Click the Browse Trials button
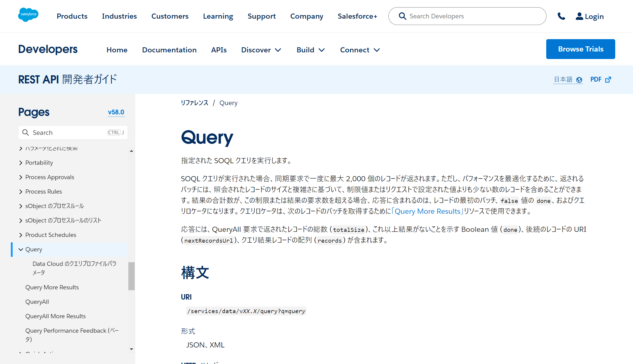633x364 pixels. point(580,49)
